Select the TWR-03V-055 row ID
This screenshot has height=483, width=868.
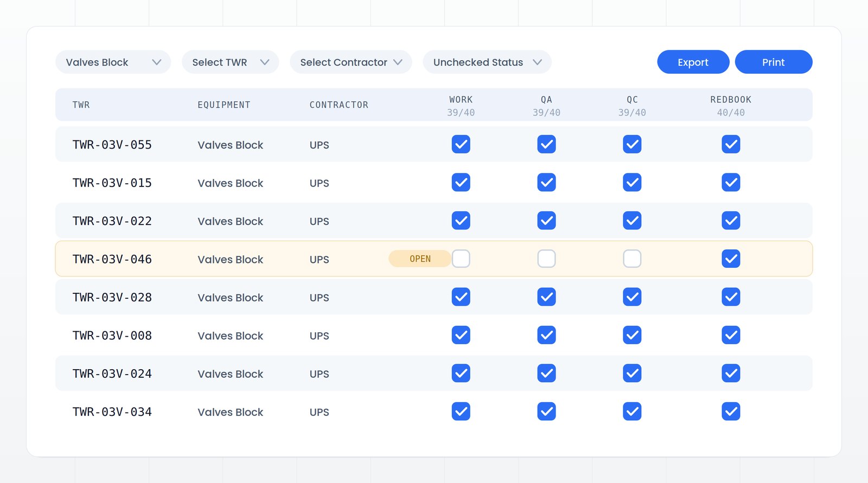(112, 145)
